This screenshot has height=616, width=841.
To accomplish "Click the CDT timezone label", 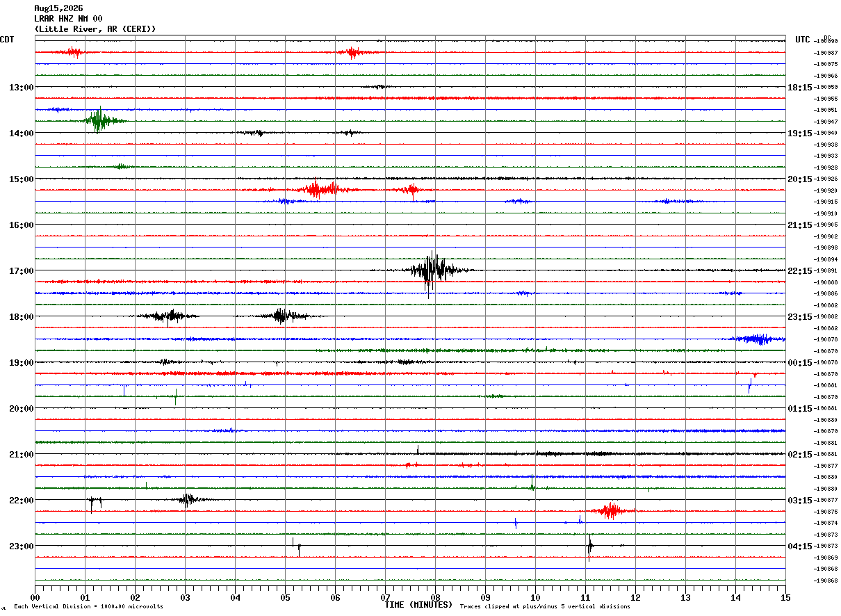I will tap(8, 40).
